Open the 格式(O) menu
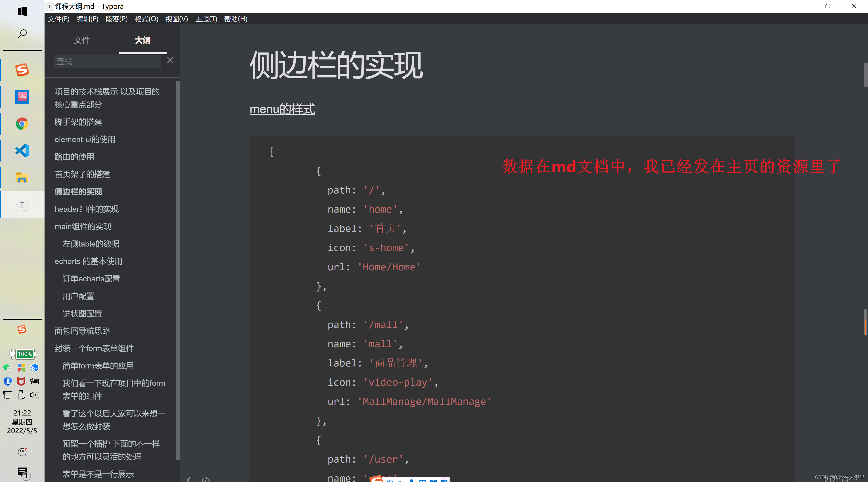The width and height of the screenshot is (868, 482). pos(146,19)
